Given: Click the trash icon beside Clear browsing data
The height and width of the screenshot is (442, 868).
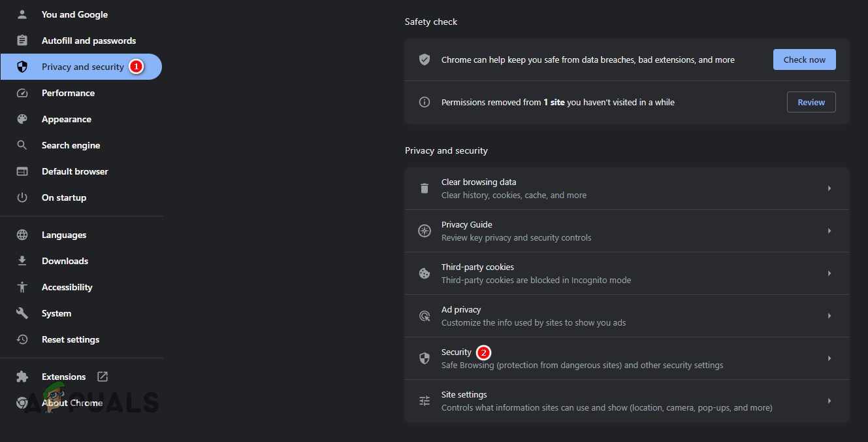Looking at the screenshot, I should [425, 188].
